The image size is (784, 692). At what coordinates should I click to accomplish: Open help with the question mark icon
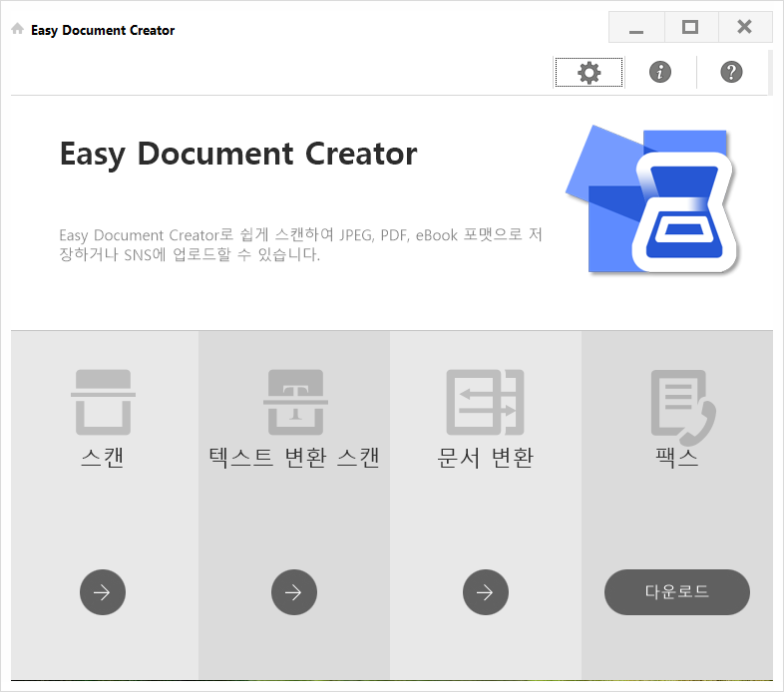click(x=731, y=72)
